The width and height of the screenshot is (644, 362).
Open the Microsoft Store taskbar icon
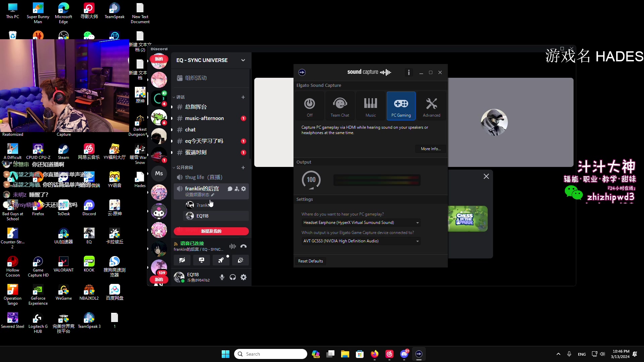tap(360, 354)
